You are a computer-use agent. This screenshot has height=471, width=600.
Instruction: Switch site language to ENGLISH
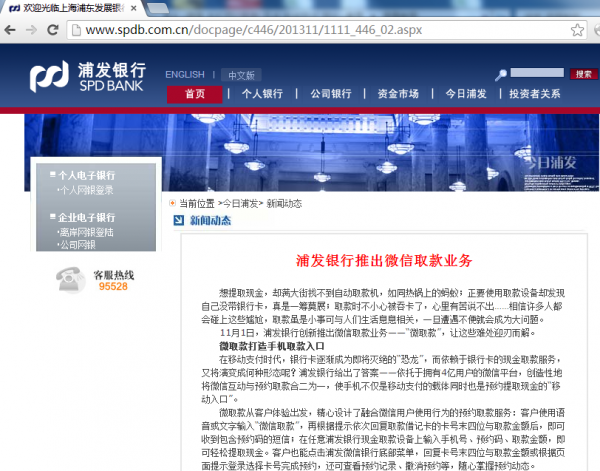tap(185, 75)
